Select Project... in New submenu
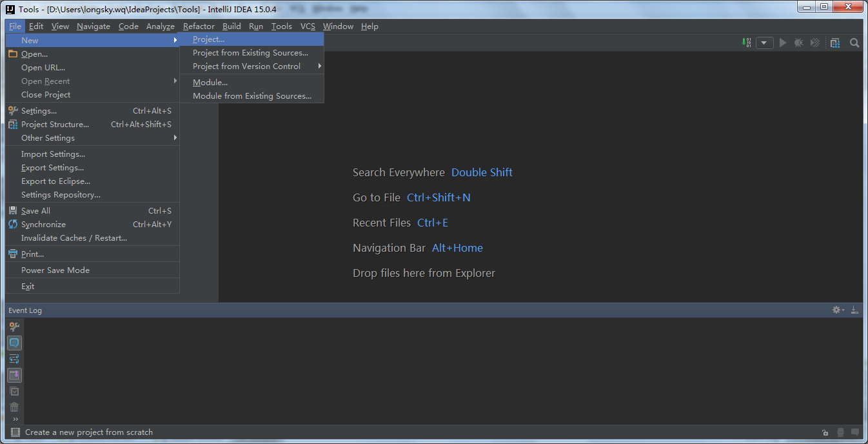868x444 pixels. coord(252,39)
